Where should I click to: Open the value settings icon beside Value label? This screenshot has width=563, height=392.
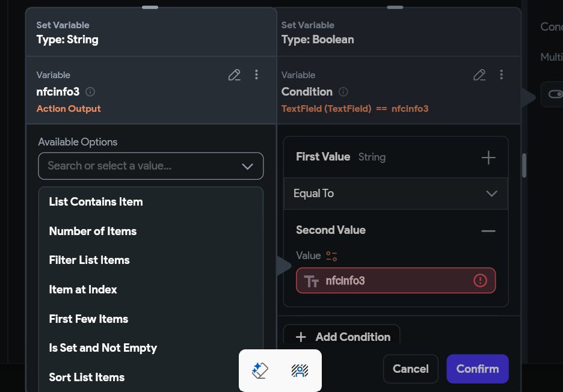[x=331, y=256]
